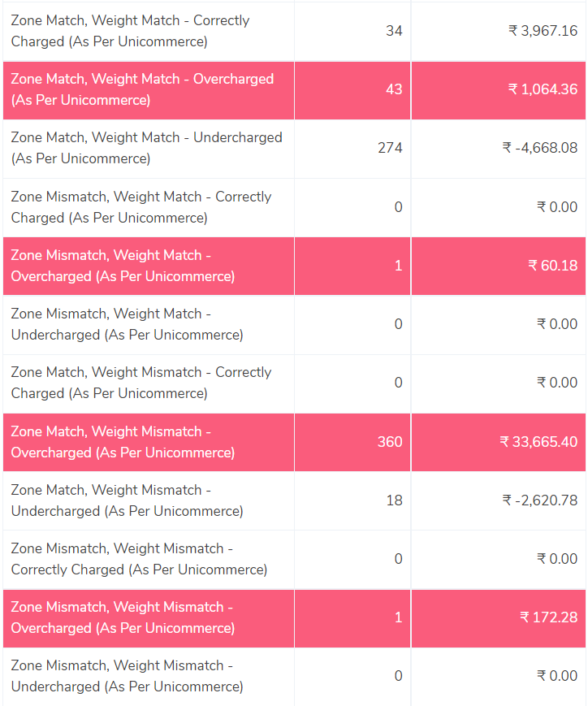Click amount ₹ 3,967.16
588x706 pixels.
(543, 31)
